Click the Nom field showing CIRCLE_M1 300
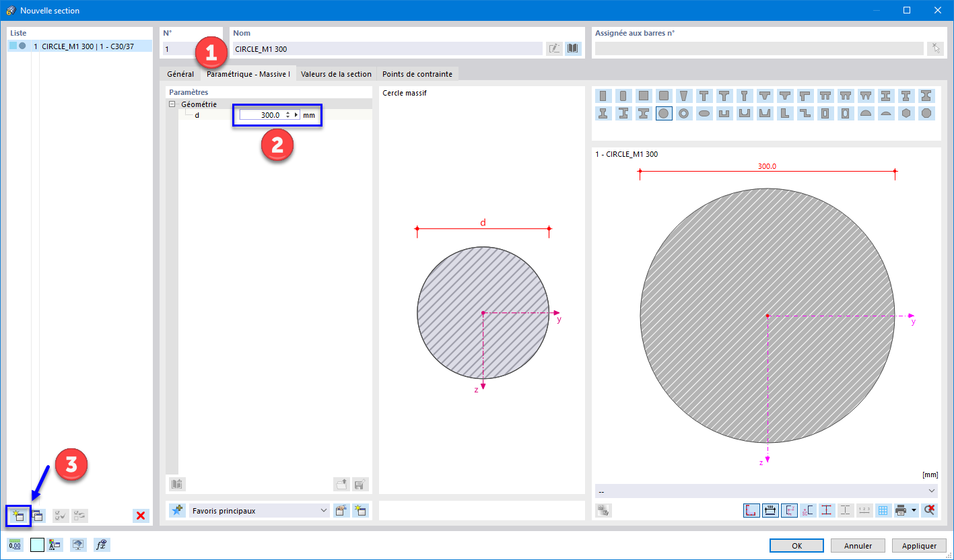 click(x=387, y=49)
